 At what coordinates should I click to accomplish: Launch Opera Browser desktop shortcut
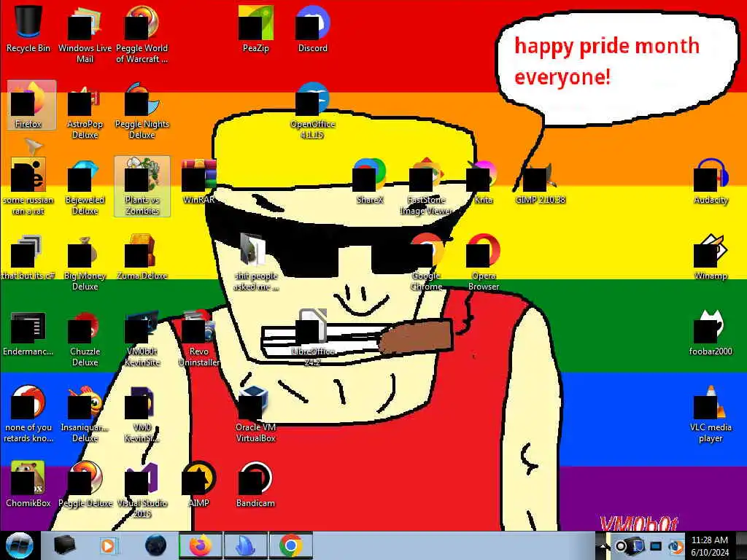[x=483, y=262]
